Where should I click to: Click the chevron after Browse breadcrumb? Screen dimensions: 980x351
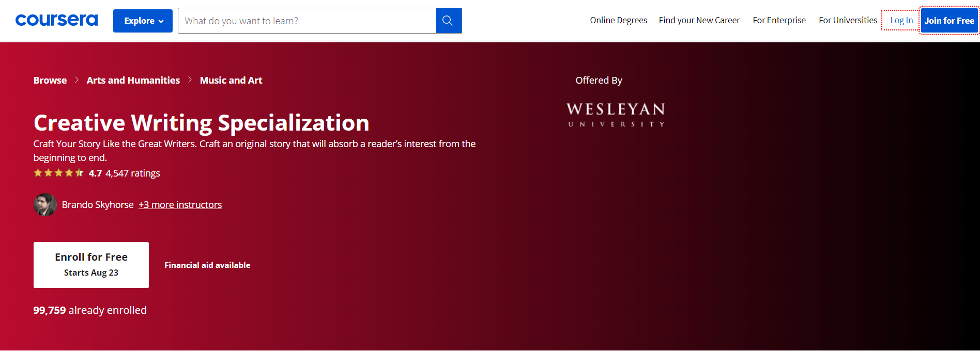76,80
